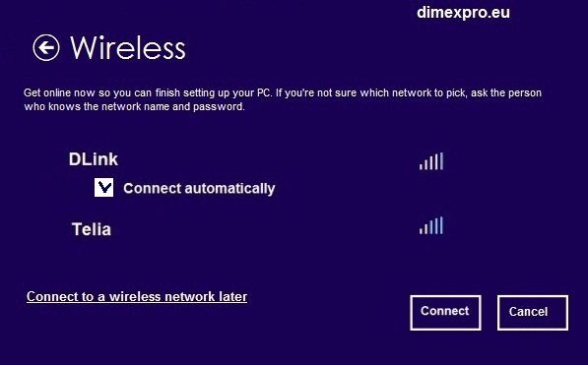Join DLink by clicking the Connect button

tap(445, 313)
